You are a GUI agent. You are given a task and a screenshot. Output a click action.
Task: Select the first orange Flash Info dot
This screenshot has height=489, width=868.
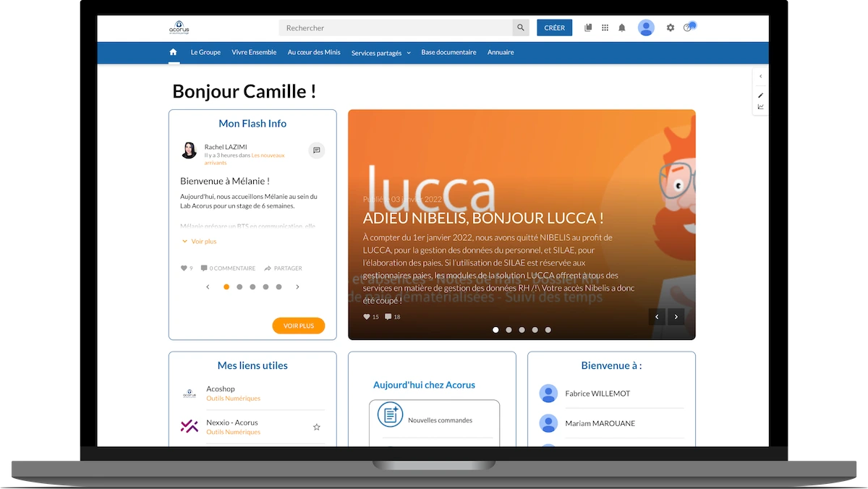point(226,287)
